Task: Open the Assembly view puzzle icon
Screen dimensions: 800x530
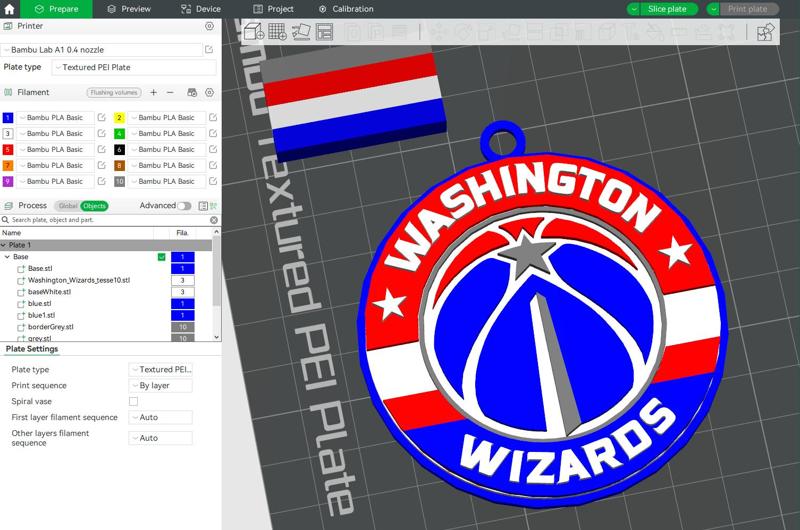Action: (765, 32)
